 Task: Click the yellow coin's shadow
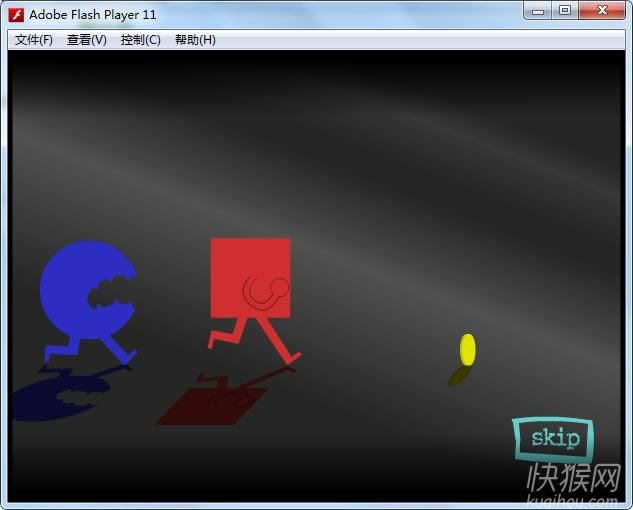(x=458, y=376)
